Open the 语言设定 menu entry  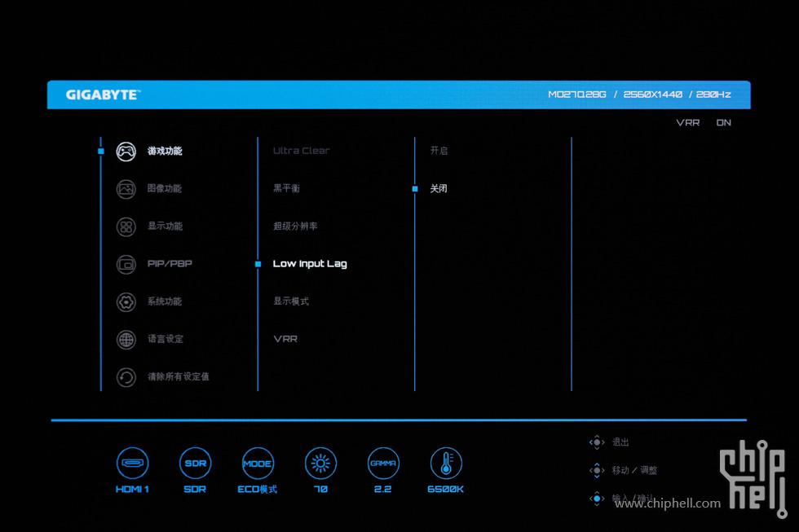coord(165,340)
